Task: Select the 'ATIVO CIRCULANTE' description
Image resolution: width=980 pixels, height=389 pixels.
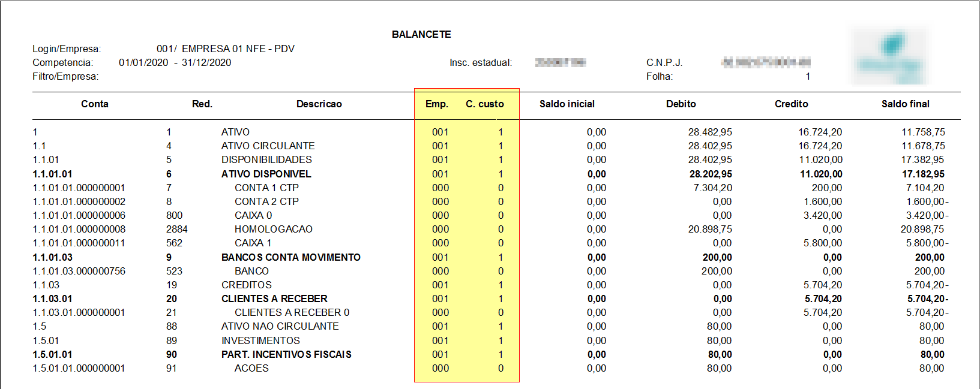Action: (x=268, y=146)
